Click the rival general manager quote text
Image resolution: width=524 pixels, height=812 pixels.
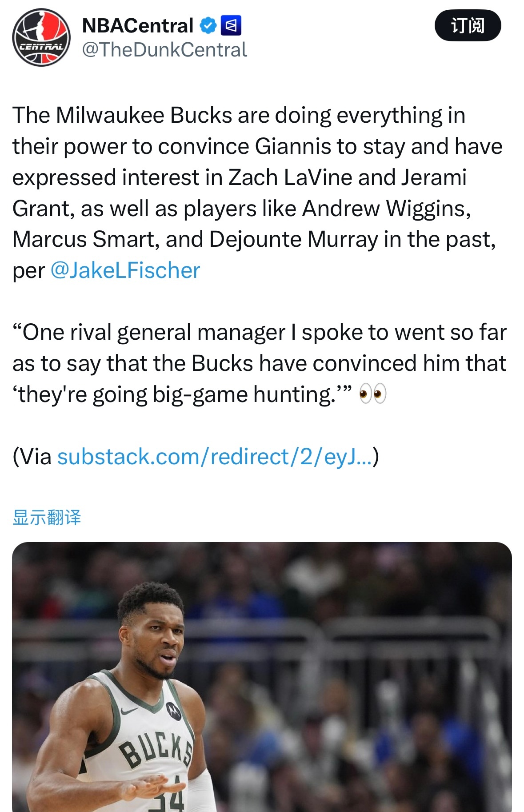(258, 363)
